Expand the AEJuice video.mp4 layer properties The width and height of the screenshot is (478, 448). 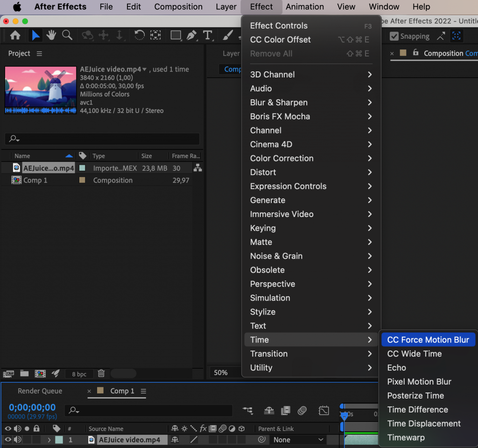click(49, 440)
